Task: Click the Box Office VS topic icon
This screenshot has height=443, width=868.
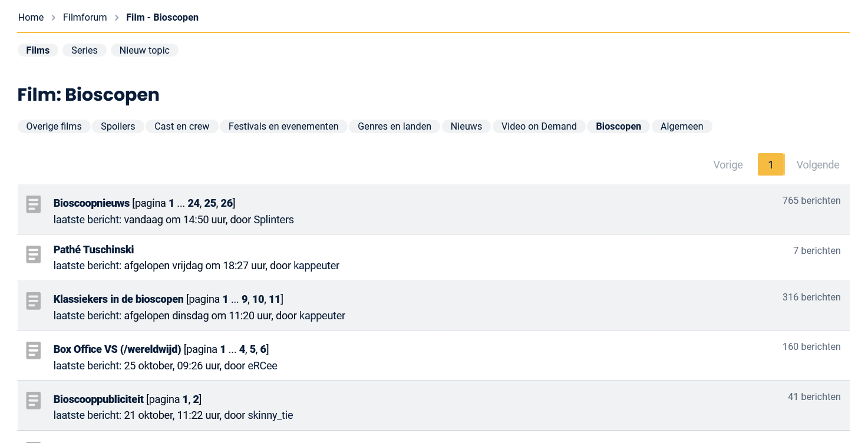Action: pyautogui.click(x=34, y=351)
